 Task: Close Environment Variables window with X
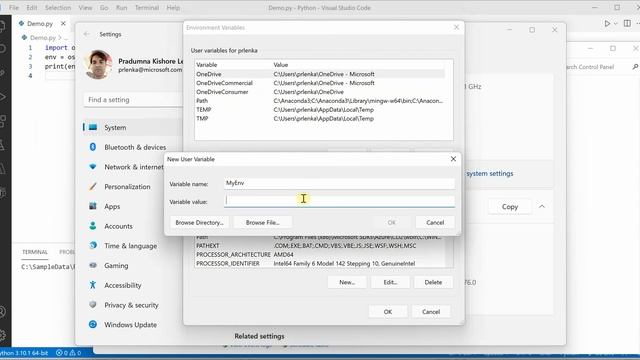pos(456,27)
